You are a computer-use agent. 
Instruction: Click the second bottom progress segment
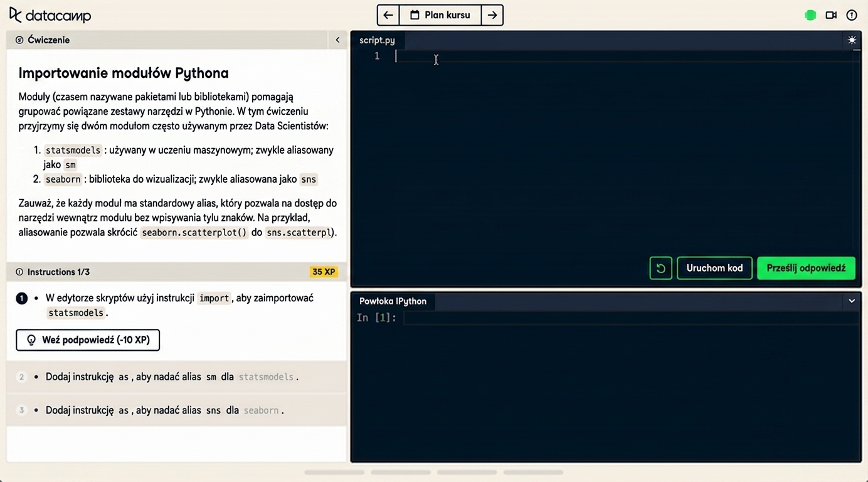point(401,472)
